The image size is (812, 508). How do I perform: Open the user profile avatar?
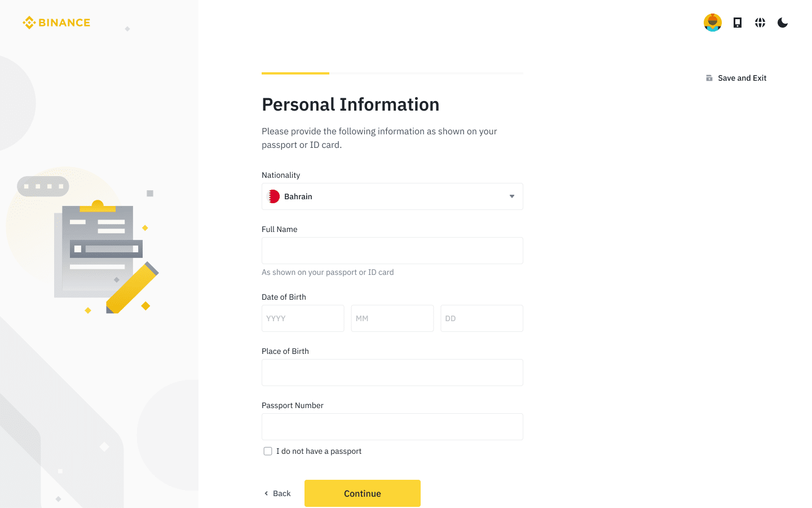pyautogui.click(x=713, y=23)
